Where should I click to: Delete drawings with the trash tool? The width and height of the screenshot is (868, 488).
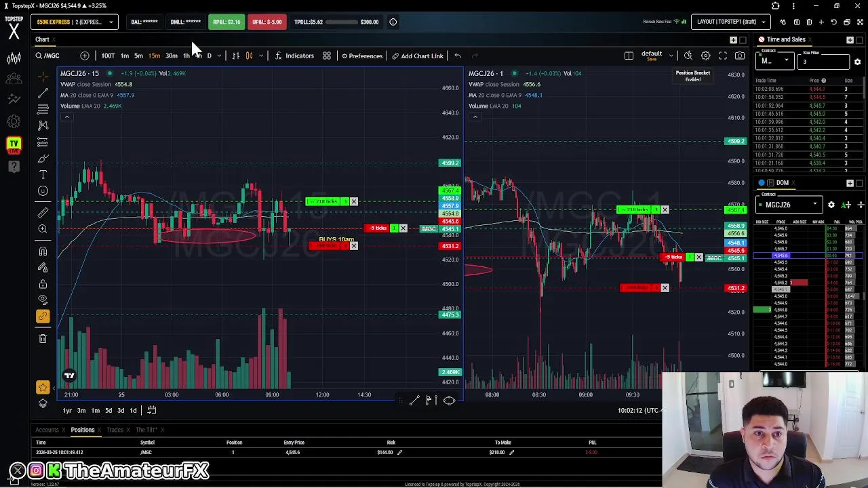43,338
